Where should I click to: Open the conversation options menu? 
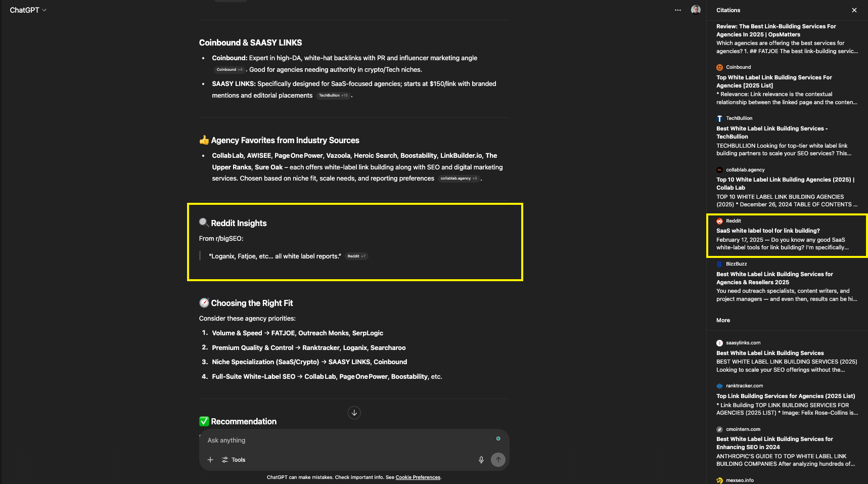click(x=677, y=10)
